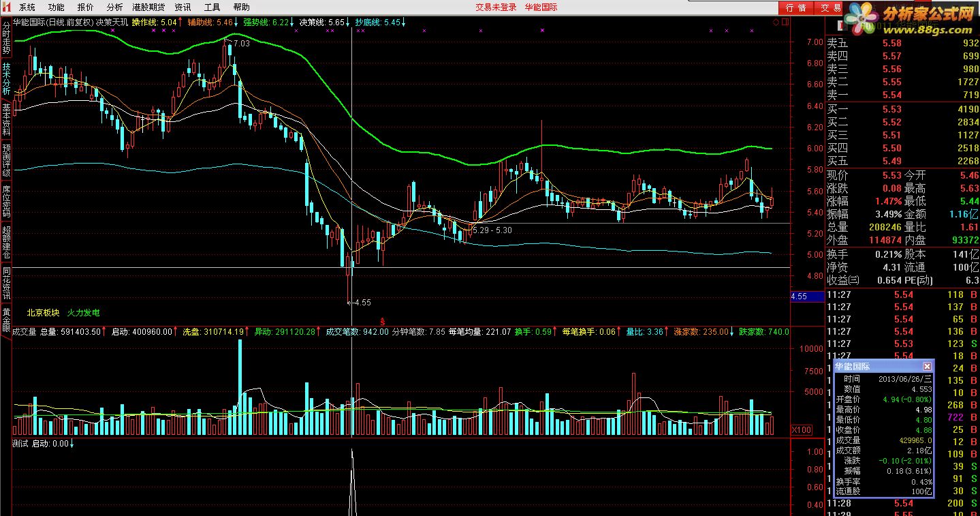Click the square icon at chart corner

coord(785,22)
